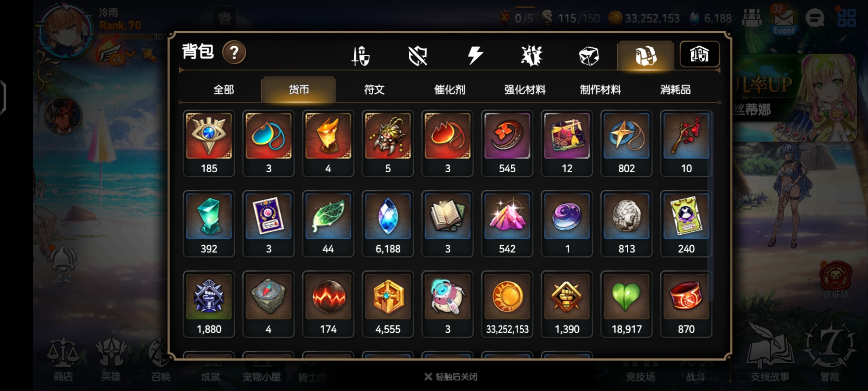This screenshot has width=868, height=391.
Task: Select the blue crystal item showing 6,188
Action: tap(388, 224)
